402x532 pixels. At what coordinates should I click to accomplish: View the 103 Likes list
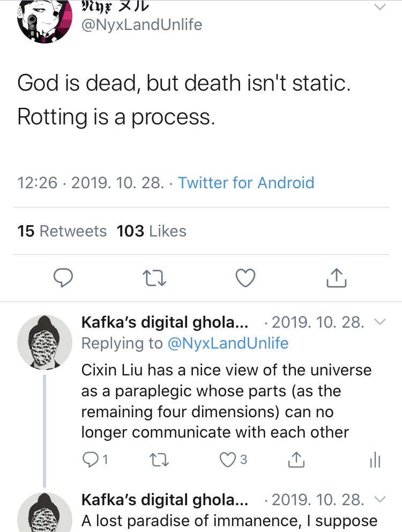(152, 231)
